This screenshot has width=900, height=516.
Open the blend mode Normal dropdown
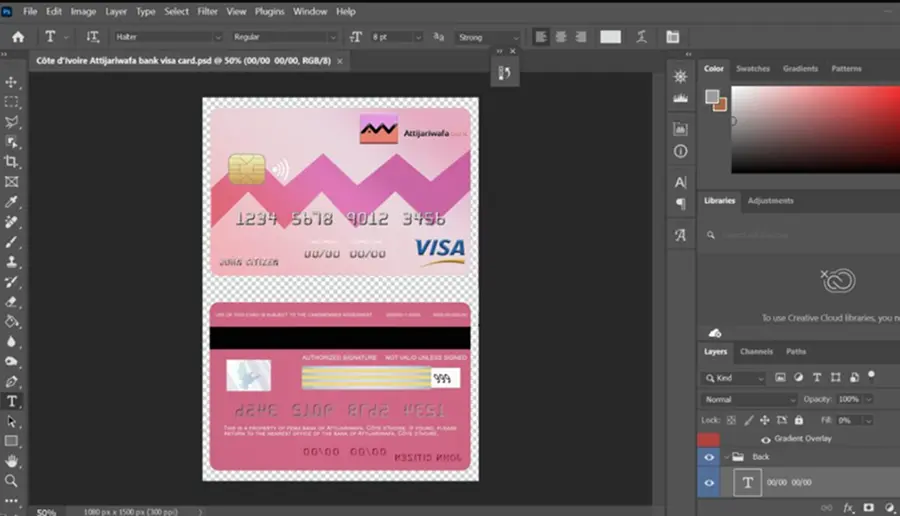tap(748, 399)
